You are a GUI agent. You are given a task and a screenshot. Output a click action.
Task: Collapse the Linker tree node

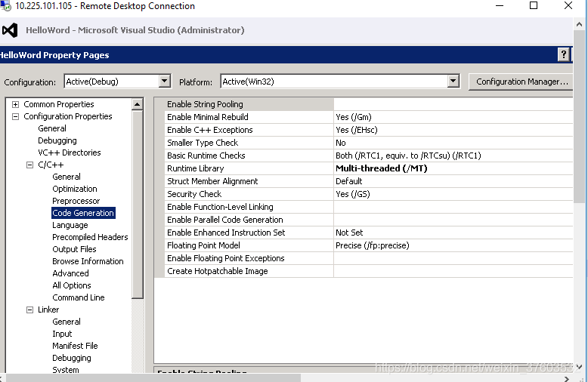[x=29, y=310]
